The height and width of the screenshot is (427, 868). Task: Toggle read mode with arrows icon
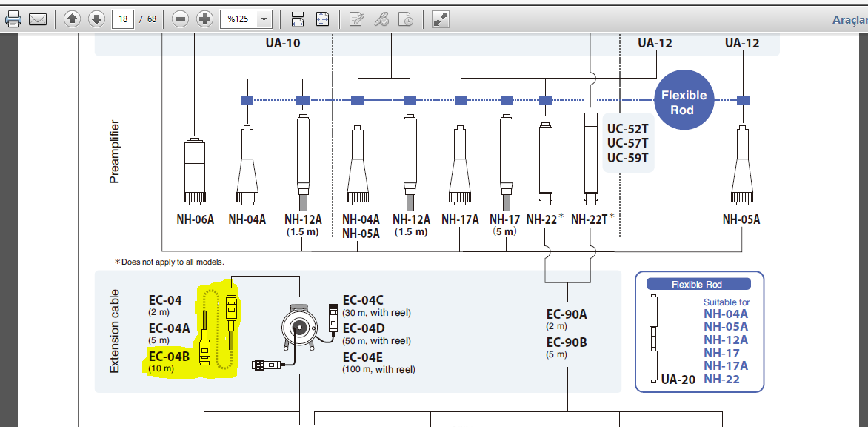(441, 19)
